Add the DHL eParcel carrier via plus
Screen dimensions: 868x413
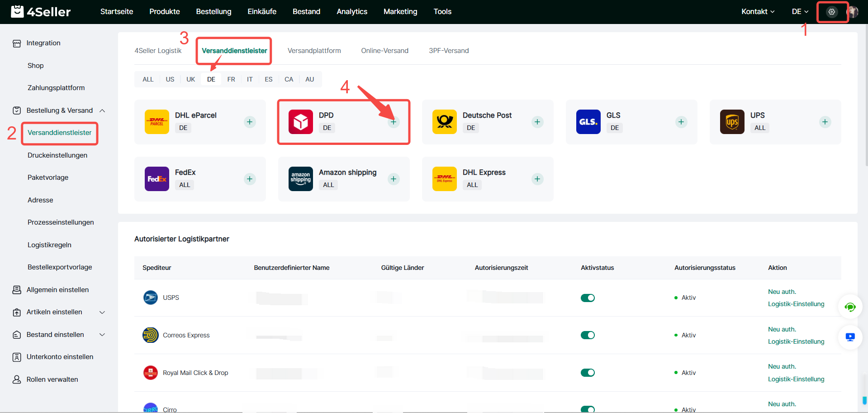tap(250, 122)
